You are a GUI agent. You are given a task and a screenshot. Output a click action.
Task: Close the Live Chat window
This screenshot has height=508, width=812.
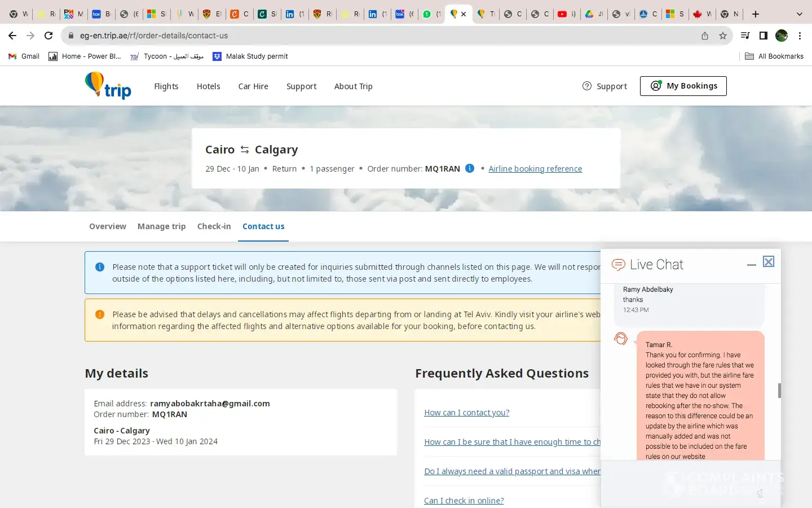pos(769,261)
